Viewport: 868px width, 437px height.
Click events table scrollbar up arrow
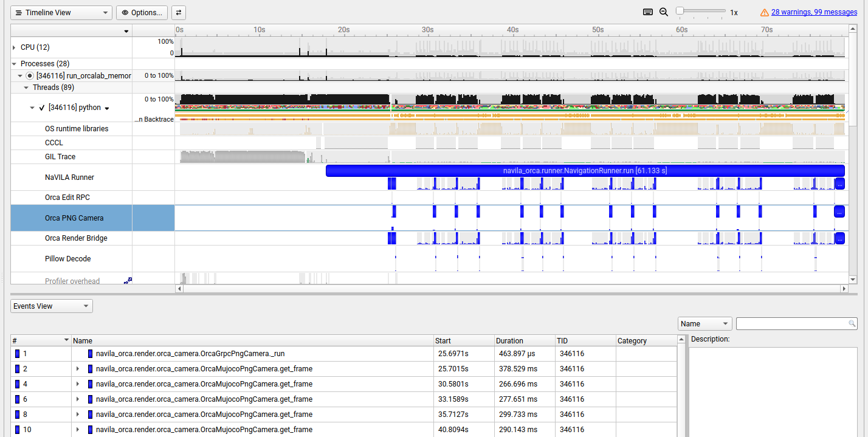pos(681,340)
